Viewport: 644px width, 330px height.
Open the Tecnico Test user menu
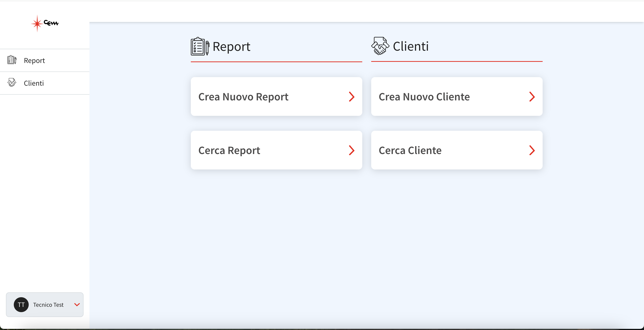click(45, 304)
